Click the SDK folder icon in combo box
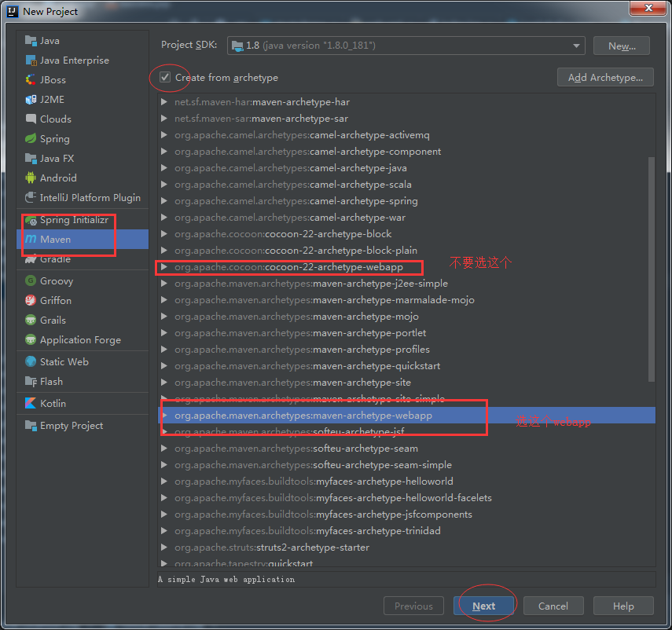The height and width of the screenshot is (630, 672). pos(237,46)
